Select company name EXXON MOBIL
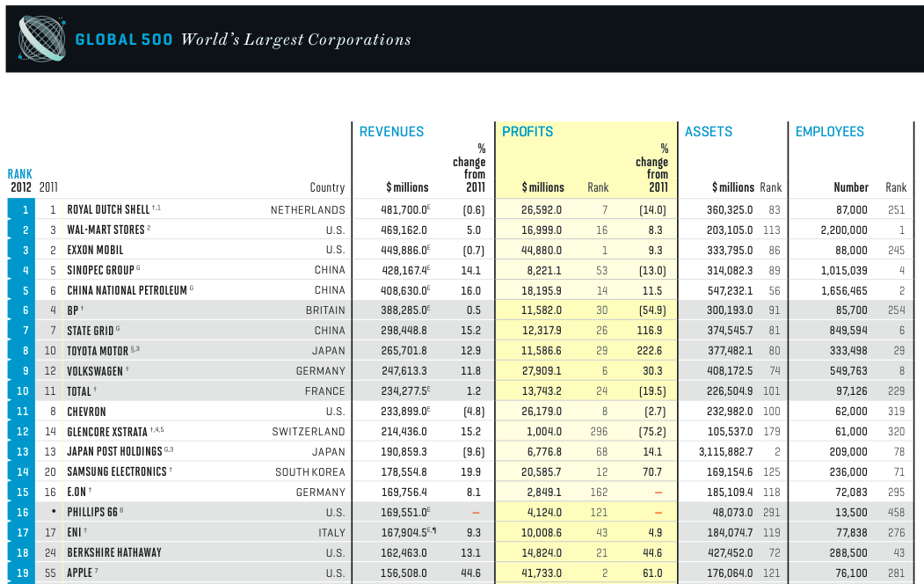Viewport: 924px width, 584px height. click(x=95, y=250)
